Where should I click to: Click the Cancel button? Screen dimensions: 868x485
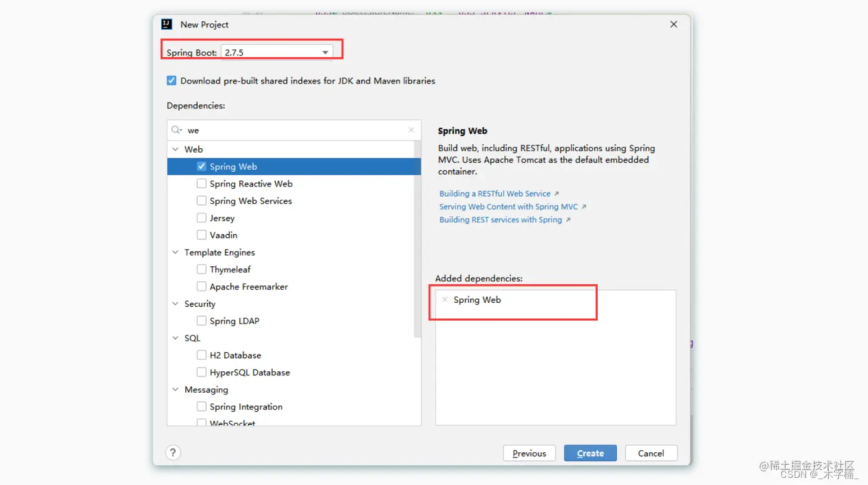(651, 453)
